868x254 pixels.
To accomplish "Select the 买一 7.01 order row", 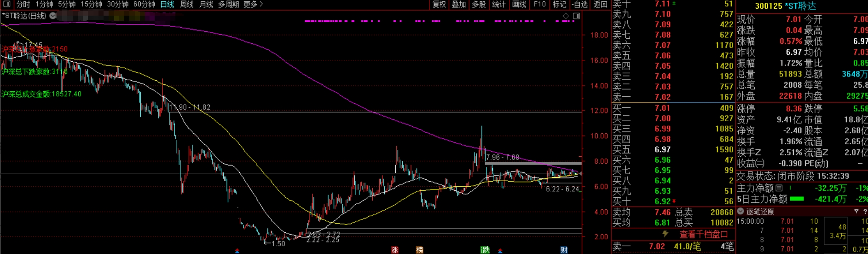I will coord(673,108).
